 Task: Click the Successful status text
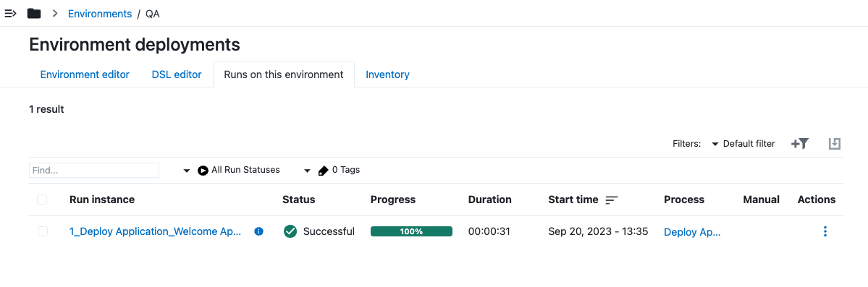(x=329, y=232)
